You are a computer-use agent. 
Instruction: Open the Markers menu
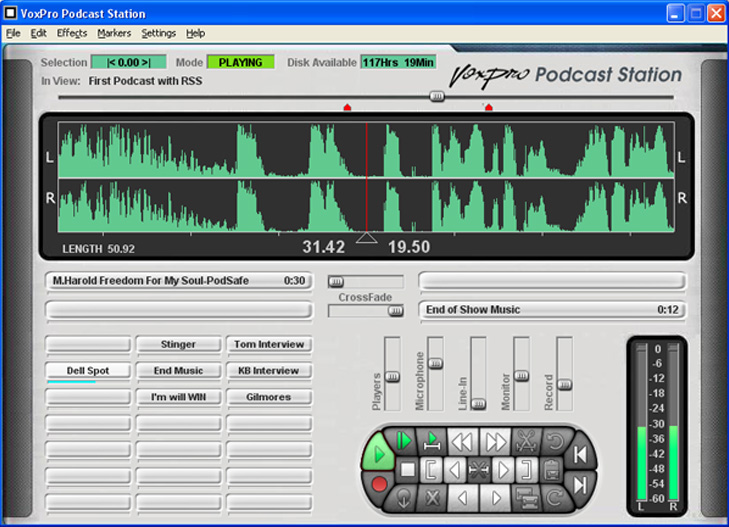click(x=114, y=33)
